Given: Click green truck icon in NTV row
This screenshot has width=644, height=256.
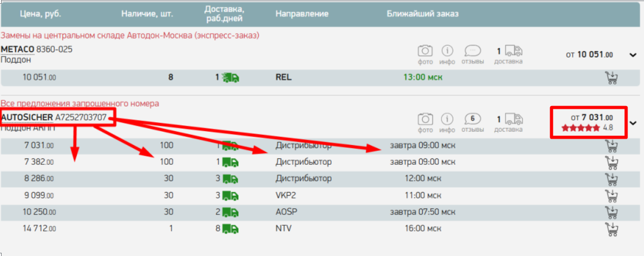Looking at the screenshot, I should [x=231, y=229].
